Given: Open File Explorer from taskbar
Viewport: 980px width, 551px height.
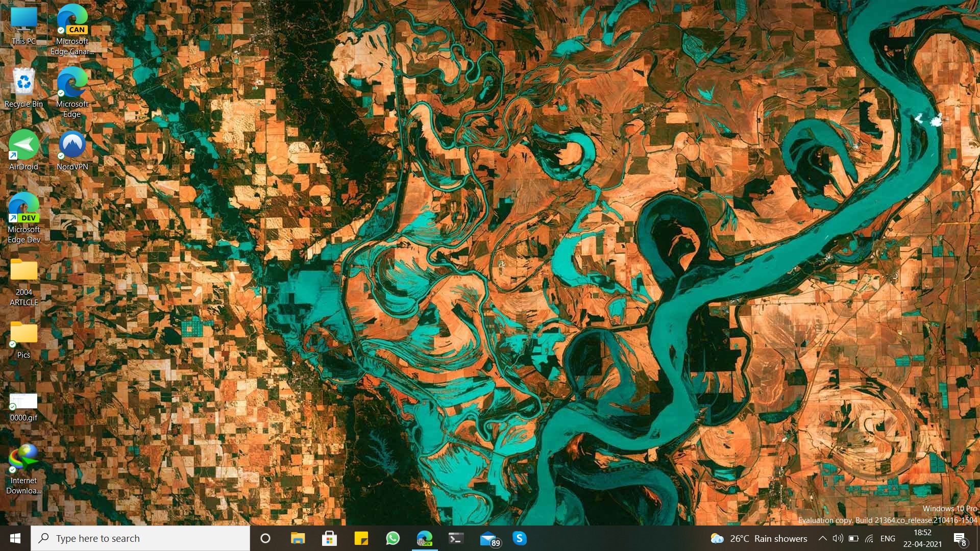Looking at the screenshot, I should pyautogui.click(x=298, y=538).
